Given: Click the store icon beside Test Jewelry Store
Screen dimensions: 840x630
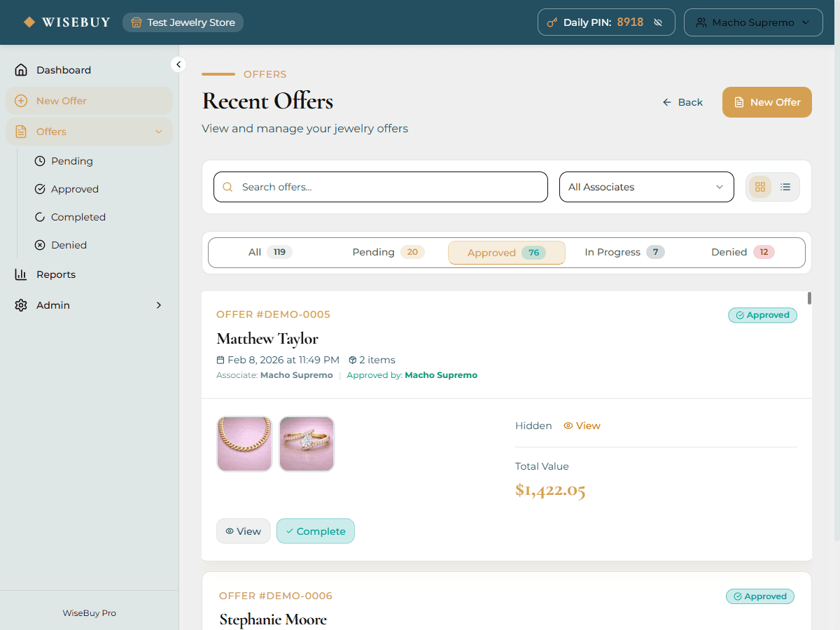Looking at the screenshot, I should [136, 22].
